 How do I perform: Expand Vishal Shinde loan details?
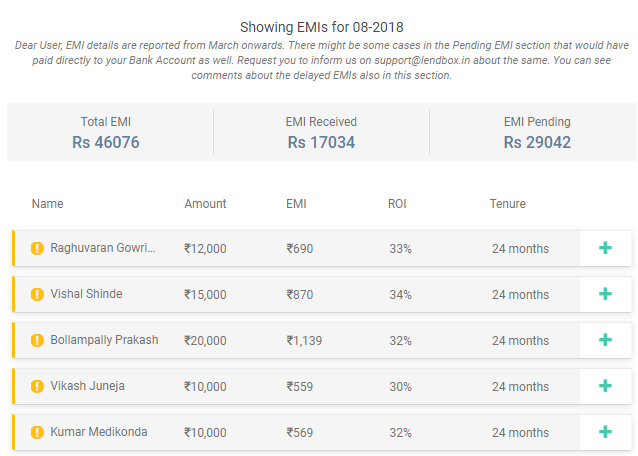605,294
